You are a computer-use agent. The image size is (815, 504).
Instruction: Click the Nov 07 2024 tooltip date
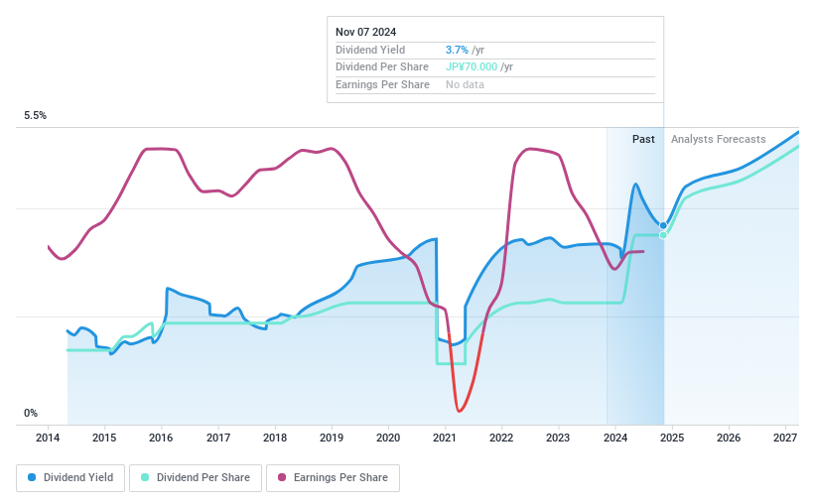(x=365, y=32)
